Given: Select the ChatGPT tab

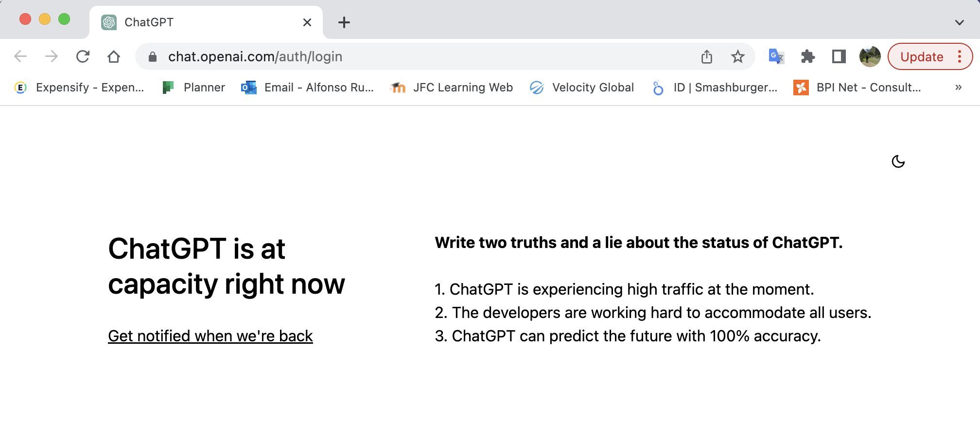Looking at the screenshot, I should point(194,22).
